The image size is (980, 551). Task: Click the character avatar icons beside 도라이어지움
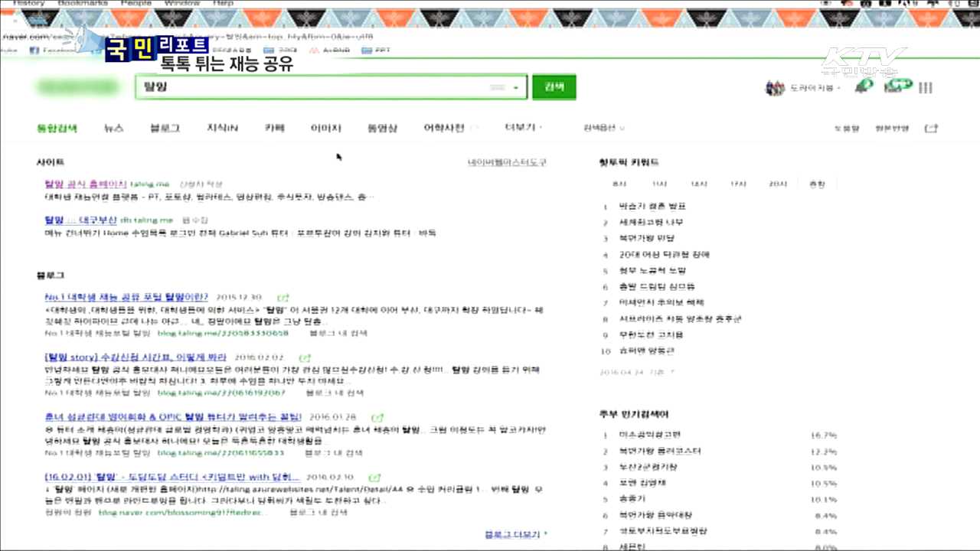pos(776,86)
